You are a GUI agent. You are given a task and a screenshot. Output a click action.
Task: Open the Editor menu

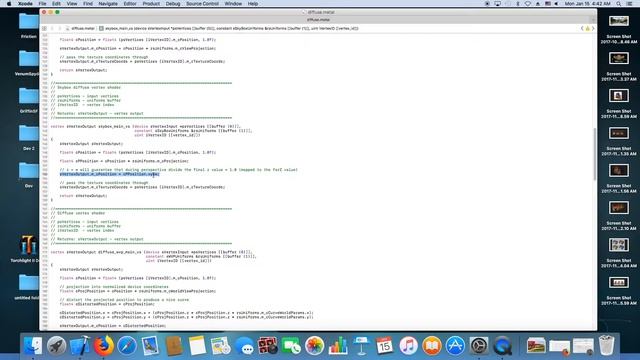click(130, 4)
